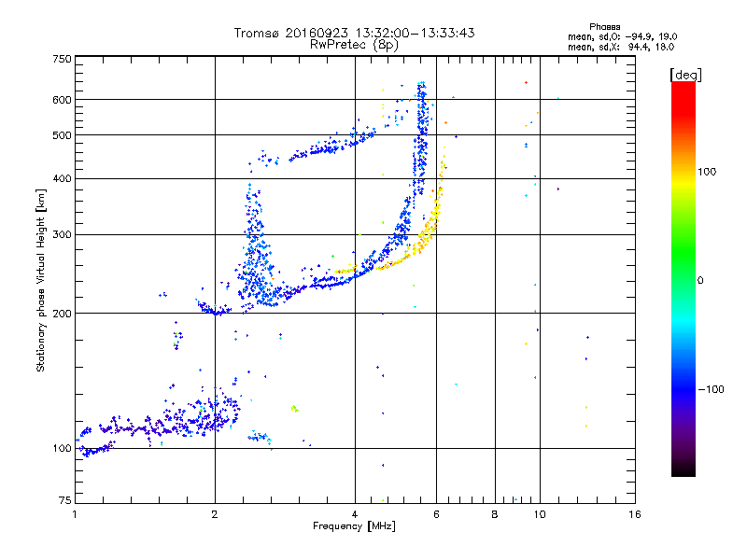Click the x-axis tick '4'
This screenshot has height=560, width=747.
(x=355, y=514)
